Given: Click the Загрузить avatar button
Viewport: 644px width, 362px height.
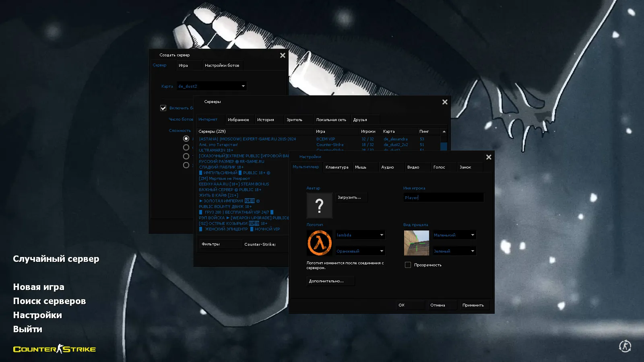Looking at the screenshot, I should point(351,197).
